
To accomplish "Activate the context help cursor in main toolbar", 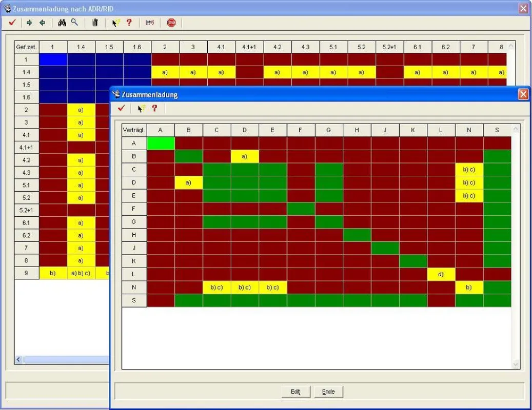I will pos(116,23).
